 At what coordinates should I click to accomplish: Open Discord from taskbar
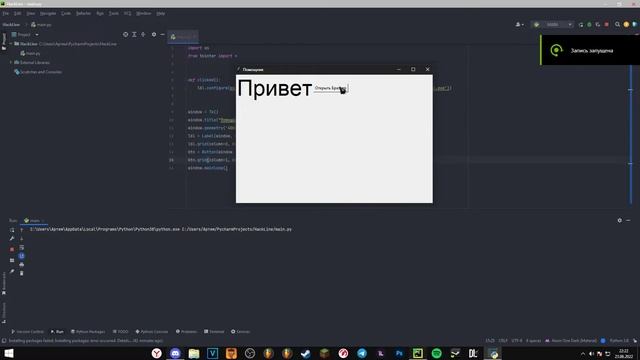click(175, 353)
